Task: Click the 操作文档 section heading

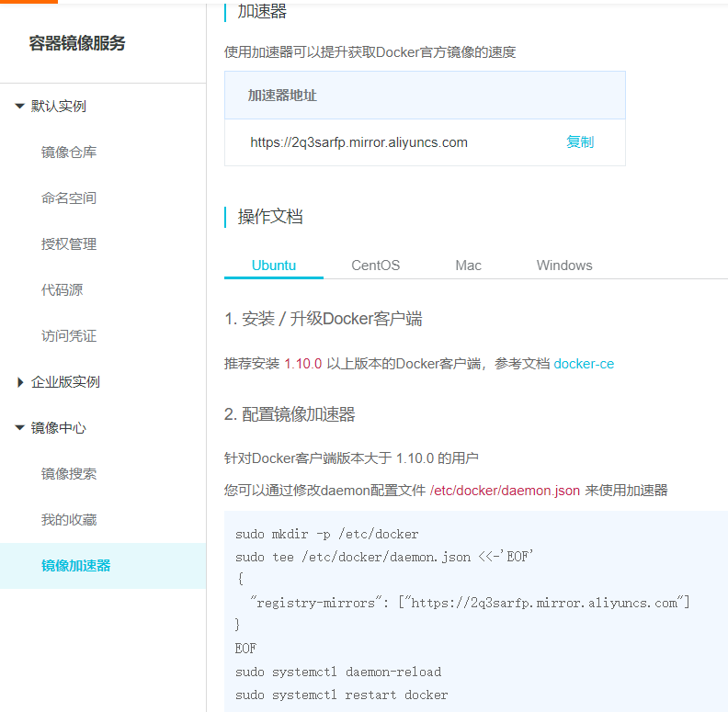Action: [x=270, y=217]
